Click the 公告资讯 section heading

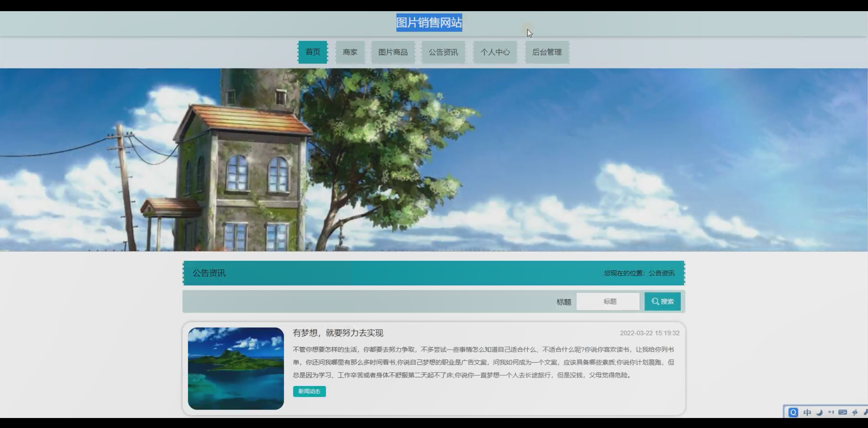209,273
